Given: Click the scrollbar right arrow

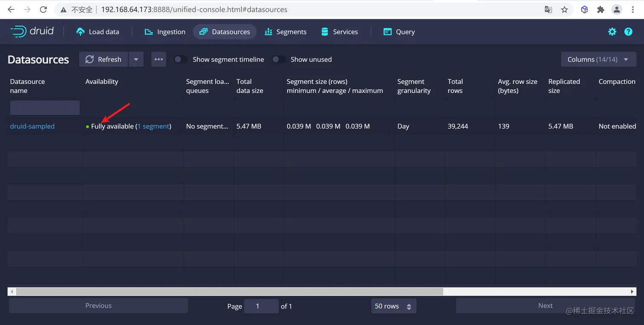Looking at the screenshot, I should [632, 291].
